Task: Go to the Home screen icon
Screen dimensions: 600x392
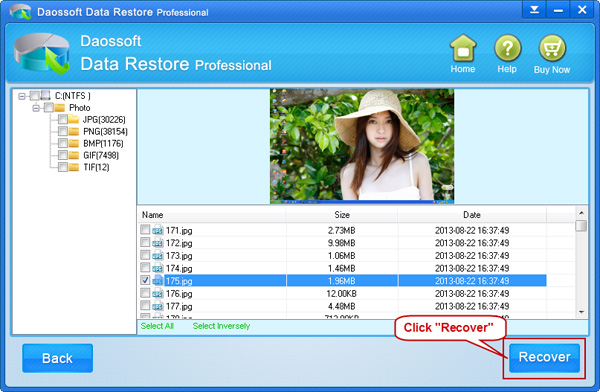Action: (x=463, y=48)
